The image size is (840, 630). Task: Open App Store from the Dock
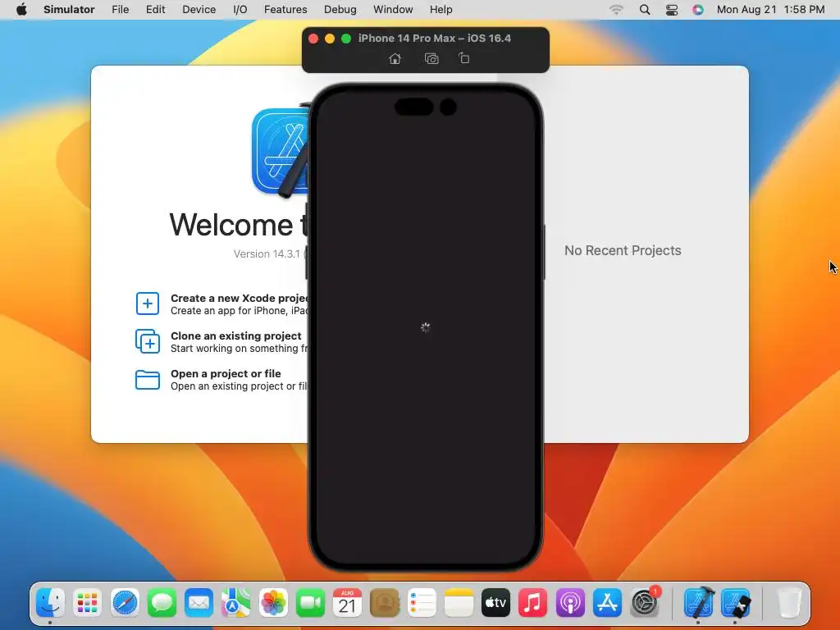[x=607, y=603]
